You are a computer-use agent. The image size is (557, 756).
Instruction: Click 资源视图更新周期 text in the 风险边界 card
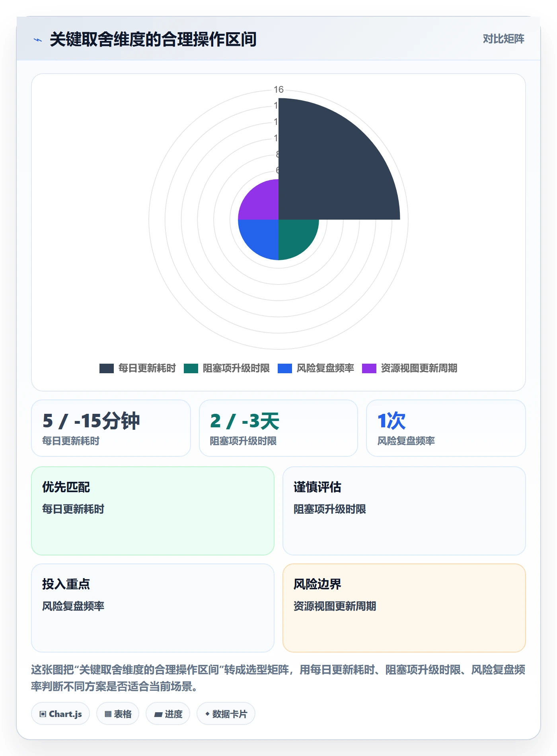coord(335,606)
